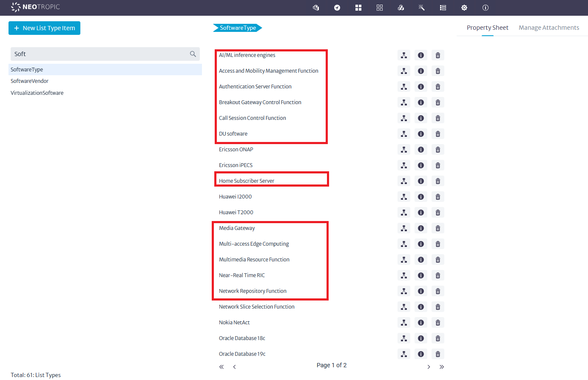This screenshot has width=588, height=380.
Task: Click the magic wand icon in the top toolbar
Action: (x=421, y=8)
